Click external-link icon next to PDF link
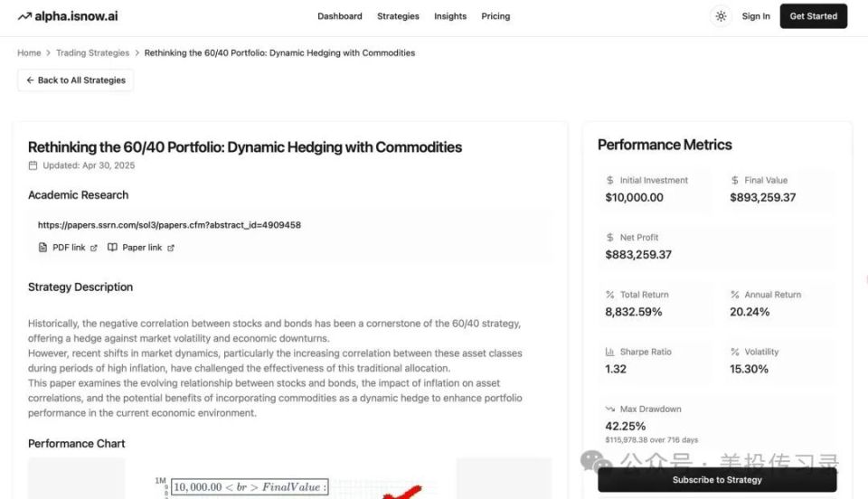The height and width of the screenshot is (499, 868). (x=93, y=248)
